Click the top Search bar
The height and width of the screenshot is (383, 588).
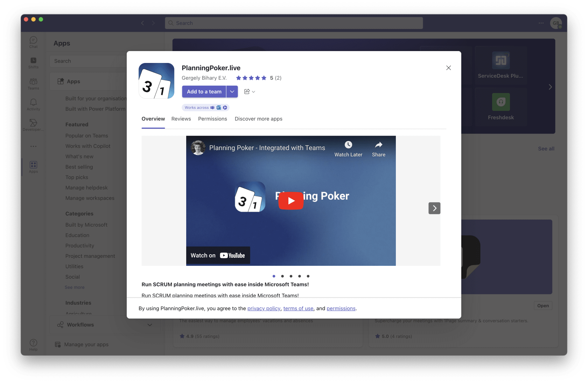coord(294,23)
